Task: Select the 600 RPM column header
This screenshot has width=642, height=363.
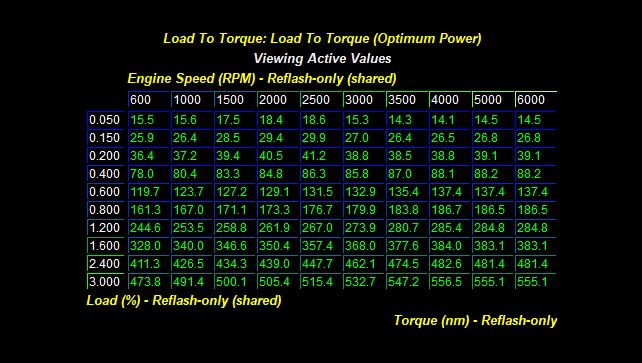Action: coord(149,99)
